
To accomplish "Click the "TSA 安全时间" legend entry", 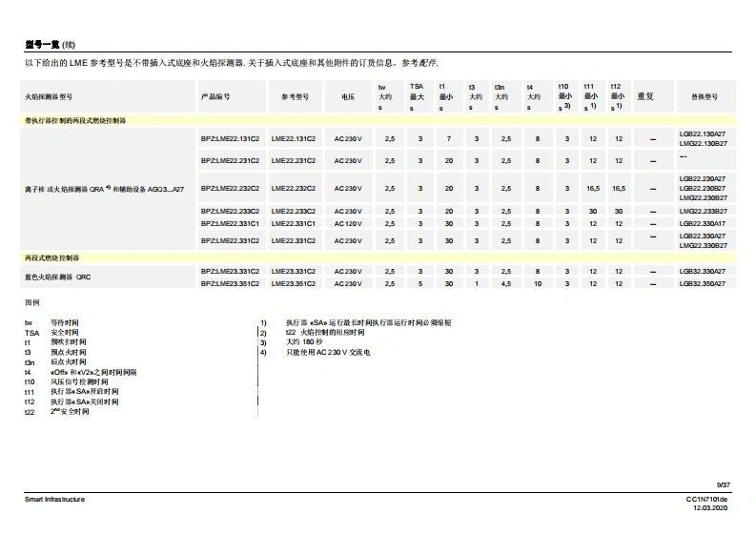I will coord(55,332).
